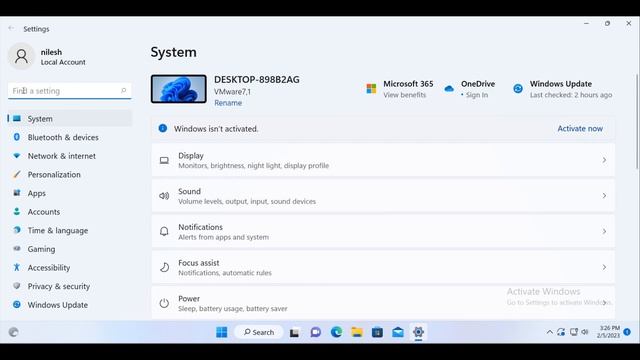
Task: Open the clock and date flyout
Action: 608,332
